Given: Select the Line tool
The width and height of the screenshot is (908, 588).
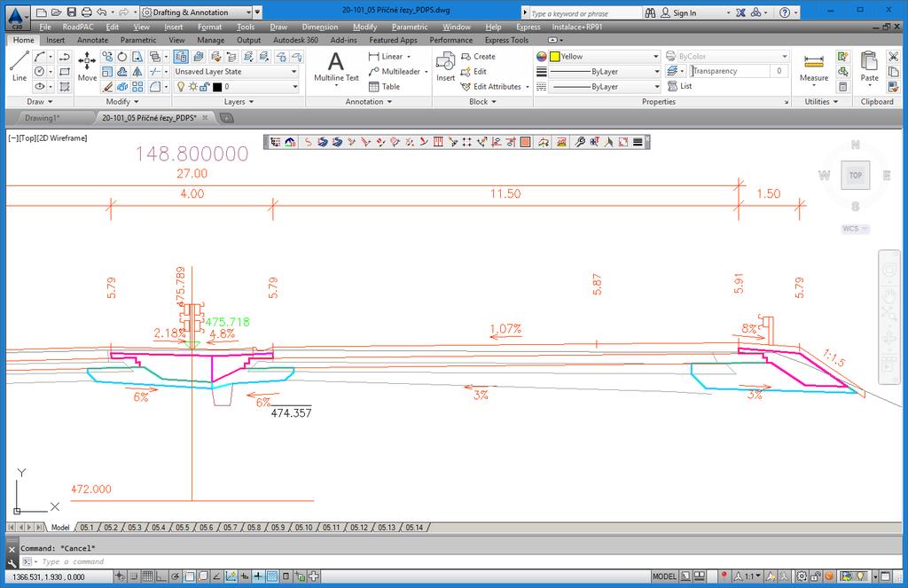Looking at the screenshot, I should 20,67.
